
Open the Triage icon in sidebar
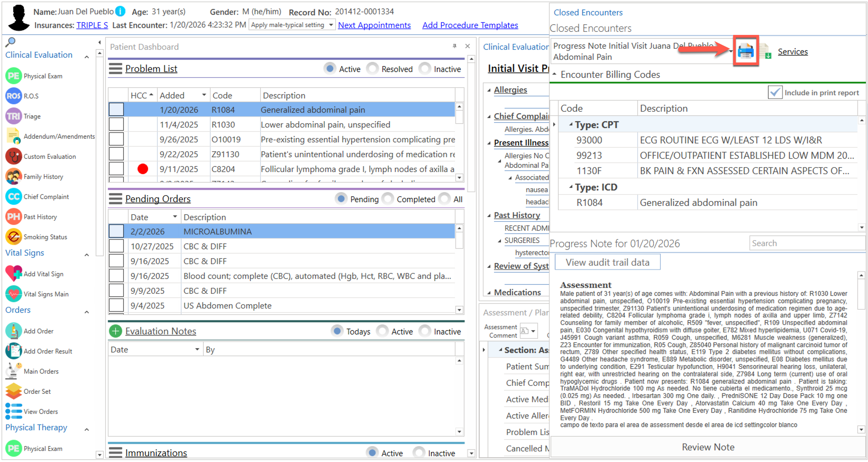pyautogui.click(x=14, y=116)
